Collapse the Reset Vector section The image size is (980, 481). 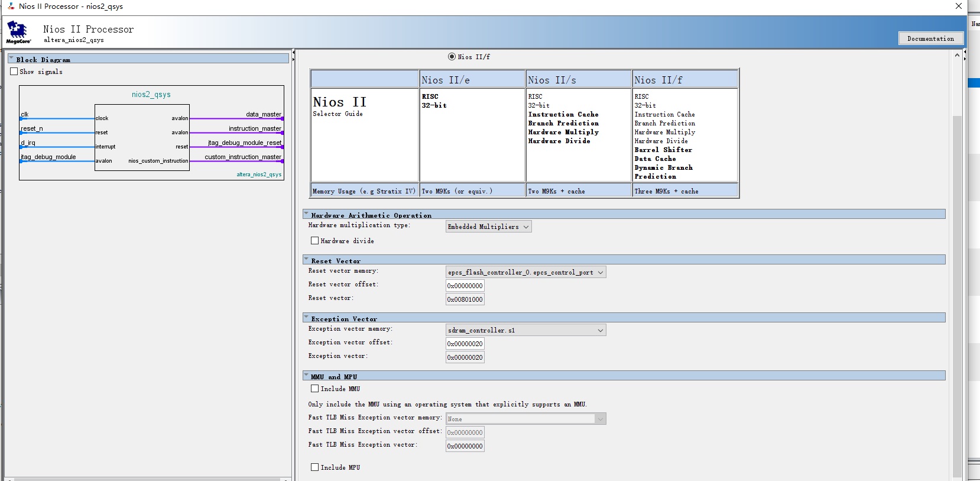click(306, 260)
